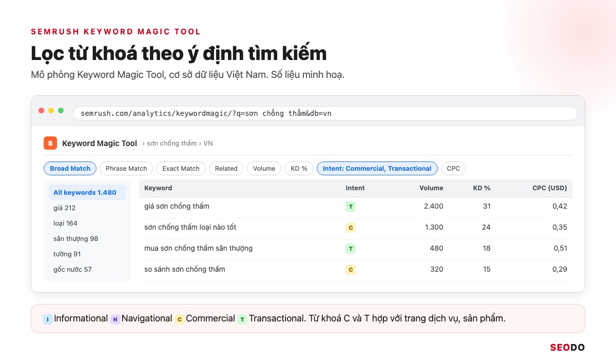The image size is (616, 364).
Task: Click CPC value 0,29
Action: click(x=560, y=269)
